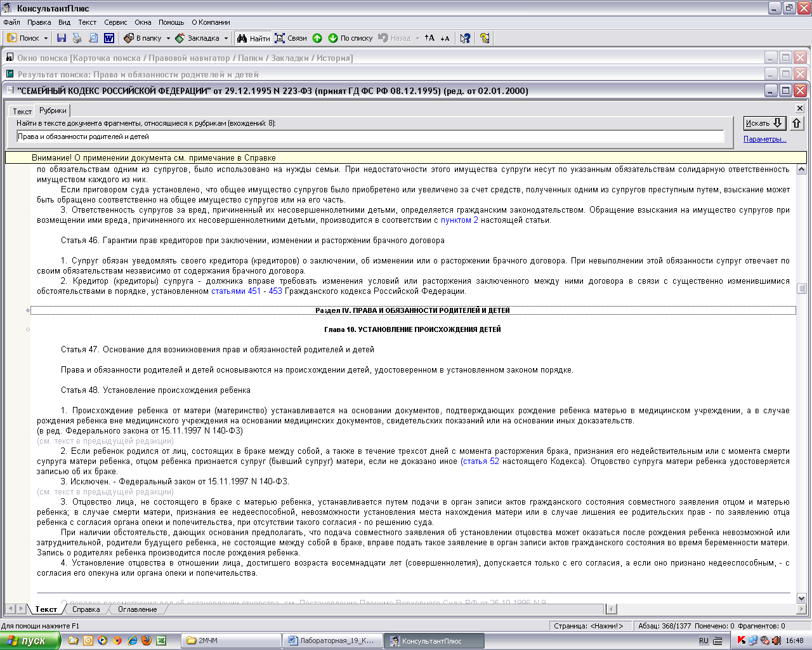
Task: Switch to the Текст search tab
Action: coord(22,111)
